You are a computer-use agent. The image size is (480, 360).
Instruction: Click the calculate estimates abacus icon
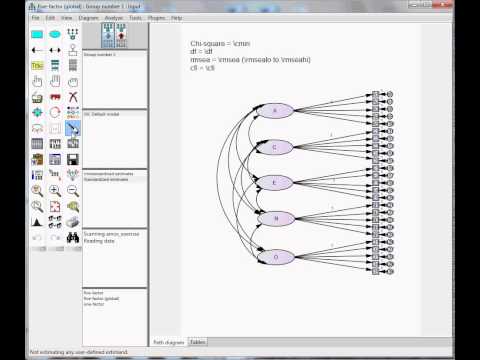[x=73, y=144]
